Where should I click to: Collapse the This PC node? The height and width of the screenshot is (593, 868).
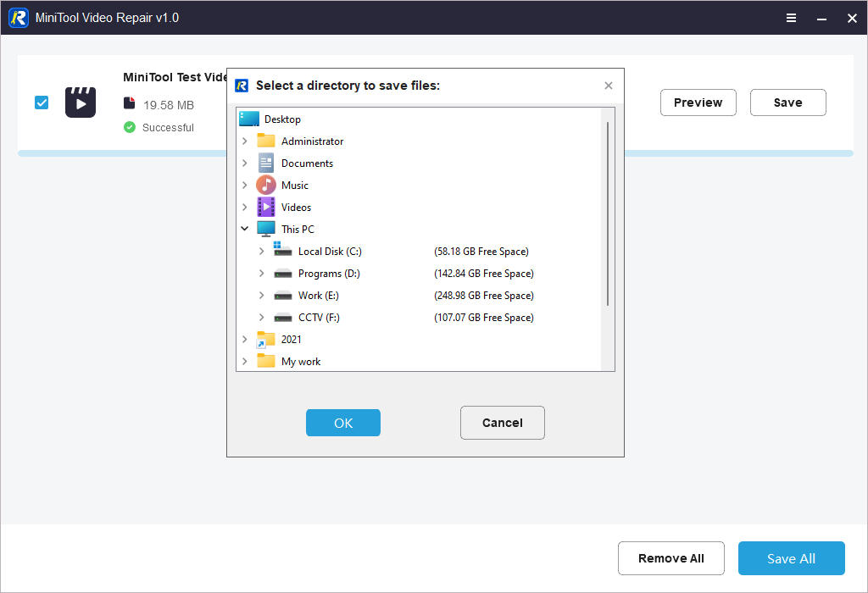pyautogui.click(x=245, y=229)
